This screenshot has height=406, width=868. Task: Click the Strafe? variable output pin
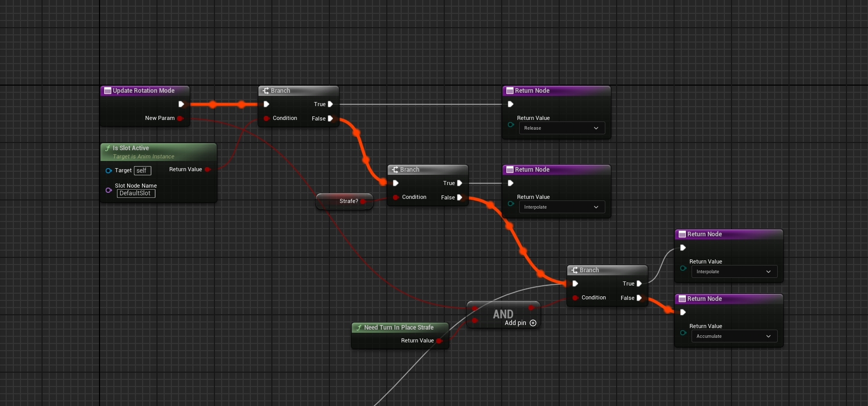coord(363,201)
